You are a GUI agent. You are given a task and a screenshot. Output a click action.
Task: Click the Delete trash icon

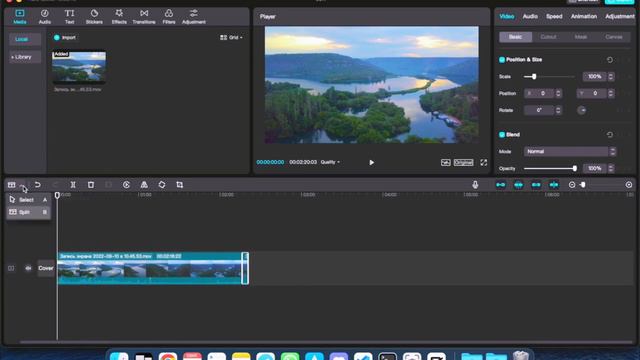[x=91, y=185]
